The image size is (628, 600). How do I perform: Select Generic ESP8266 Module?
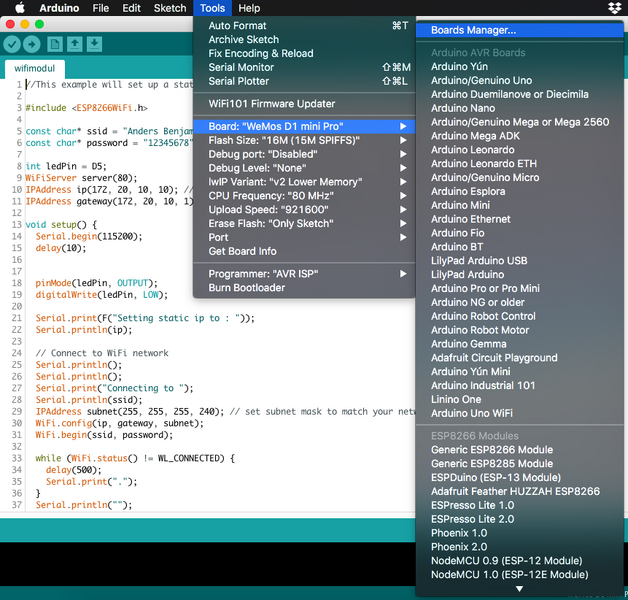519,450
